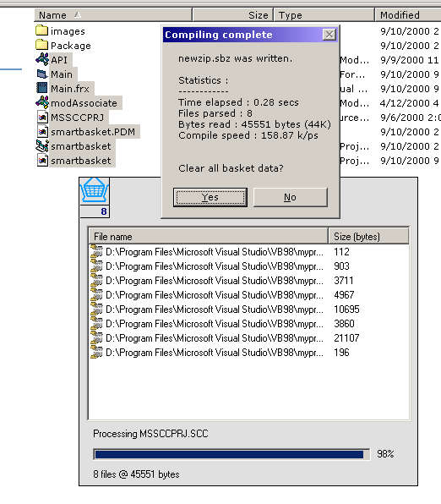Viewport: 441px width, 504px height.
Task: Click the MSSCCPRJ file icon
Action: (x=42, y=117)
